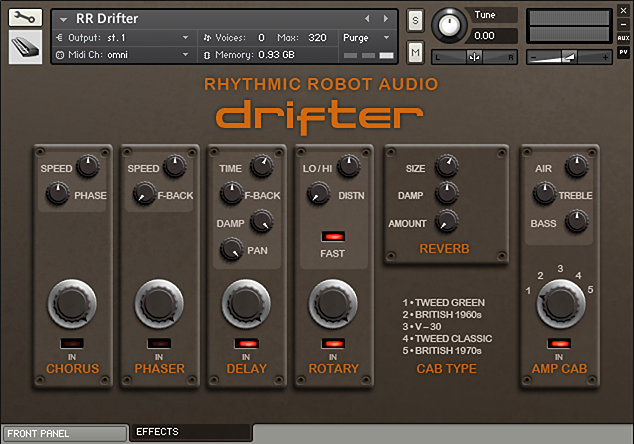Click the keyboard instrument icon
The image size is (634, 444).
(25, 47)
